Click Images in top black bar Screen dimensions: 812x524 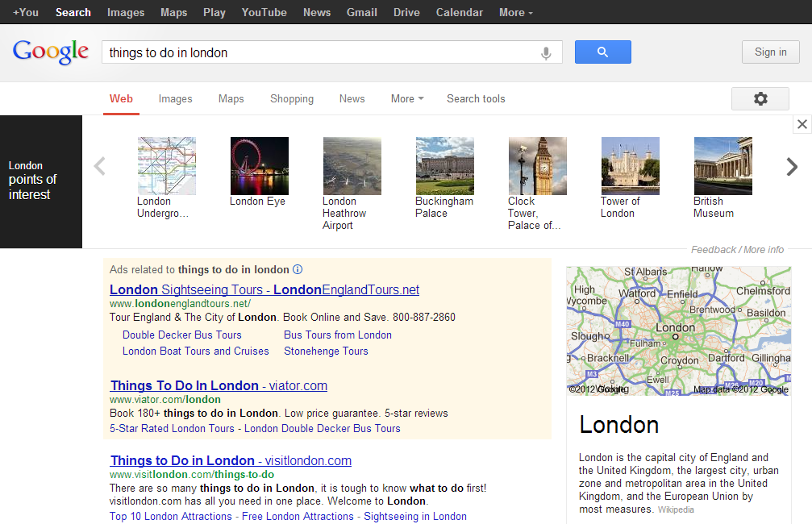(126, 12)
